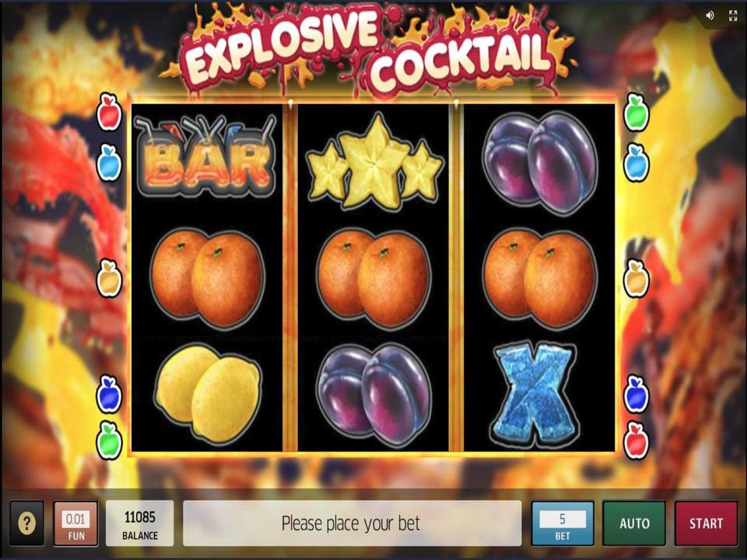Select the red apple payline marker top left
This screenshot has width=747, height=560.
click(x=110, y=112)
